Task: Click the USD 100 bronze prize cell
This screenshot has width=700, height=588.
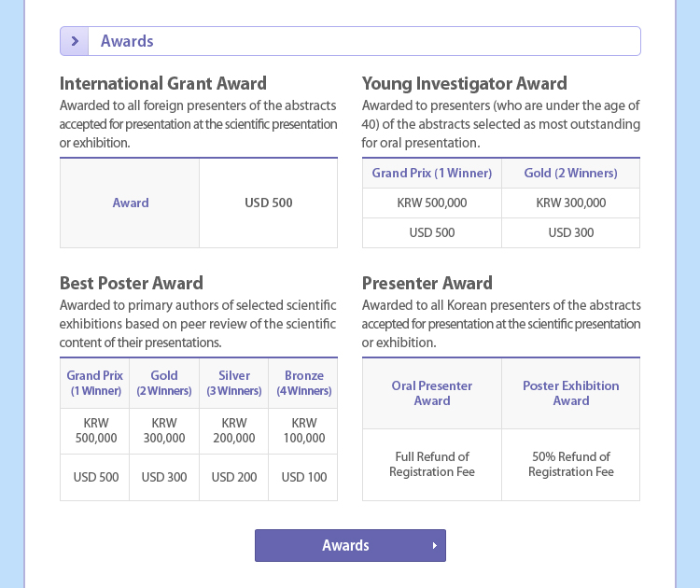Action: (303, 477)
